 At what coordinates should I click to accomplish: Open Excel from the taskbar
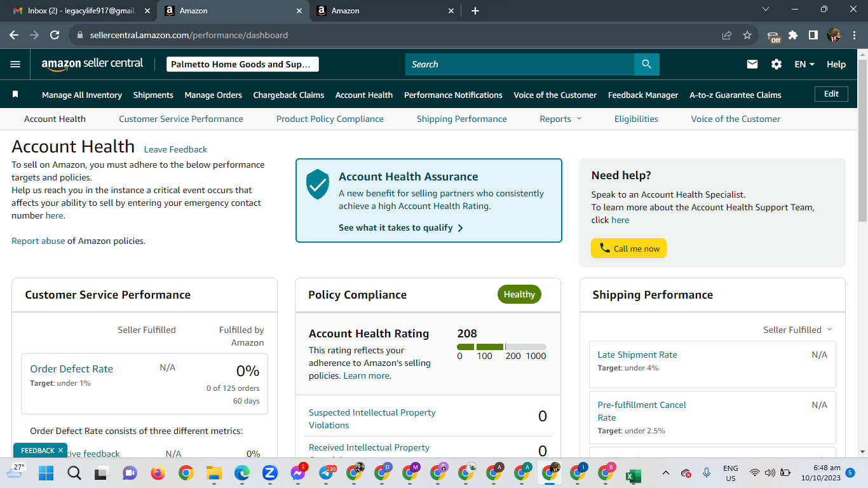click(633, 475)
